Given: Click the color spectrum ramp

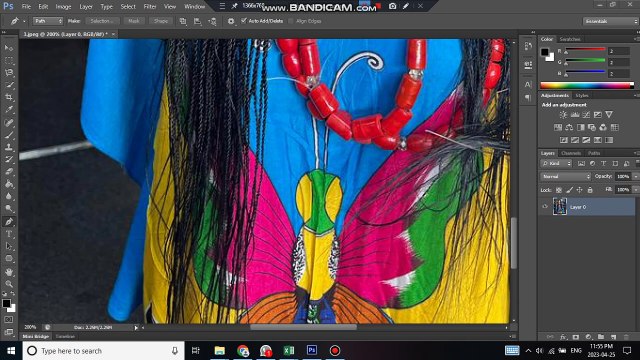Looking at the screenshot, I should pyautogui.click(x=587, y=85).
